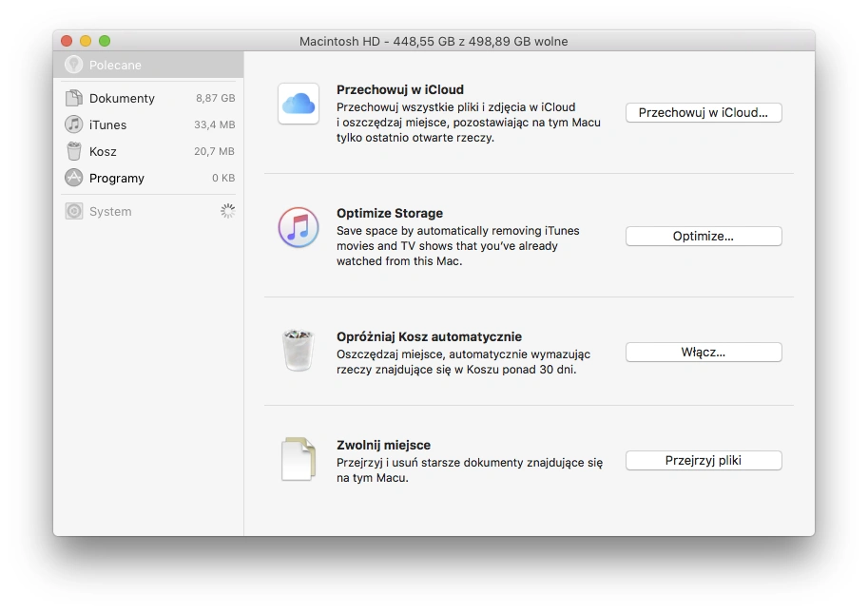Click the Oszczędzaj miejsce trash description text

coord(463,362)
